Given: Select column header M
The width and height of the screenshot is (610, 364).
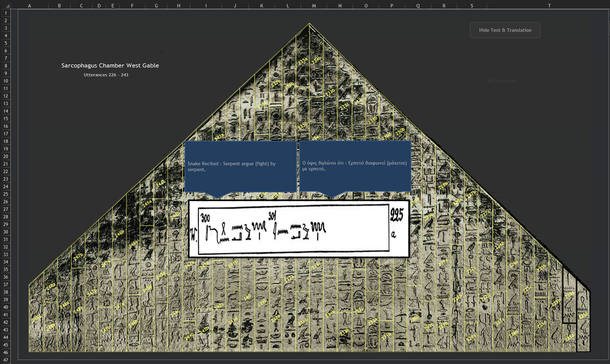Looking at the screenshot, I should (x=314, y=6).
